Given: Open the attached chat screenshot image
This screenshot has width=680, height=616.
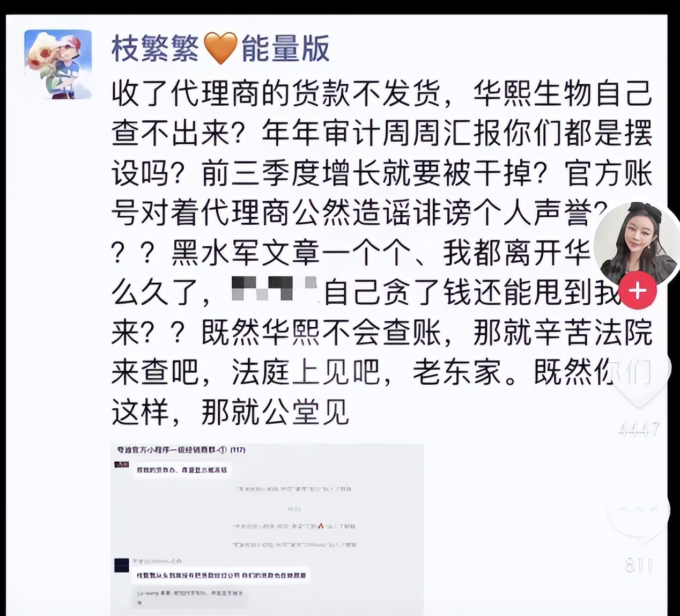Looking at the screenshot, I should click(x=267, y=529).
